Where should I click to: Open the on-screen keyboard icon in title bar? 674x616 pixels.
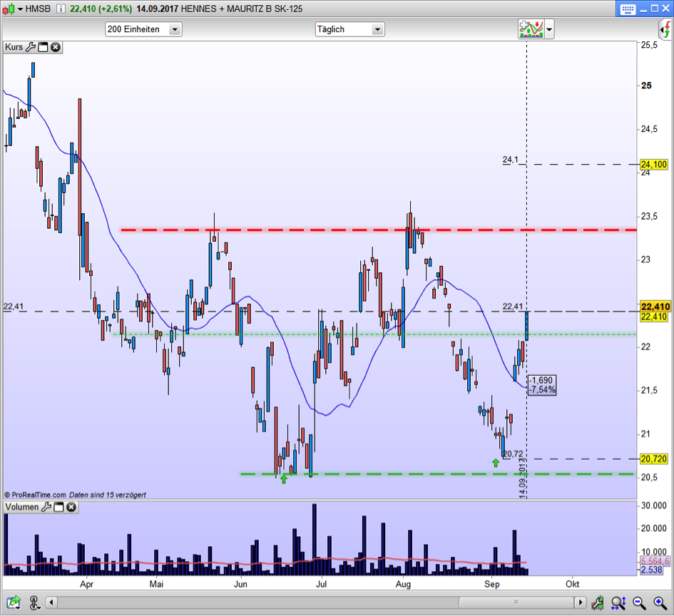[x=628, y=9]
